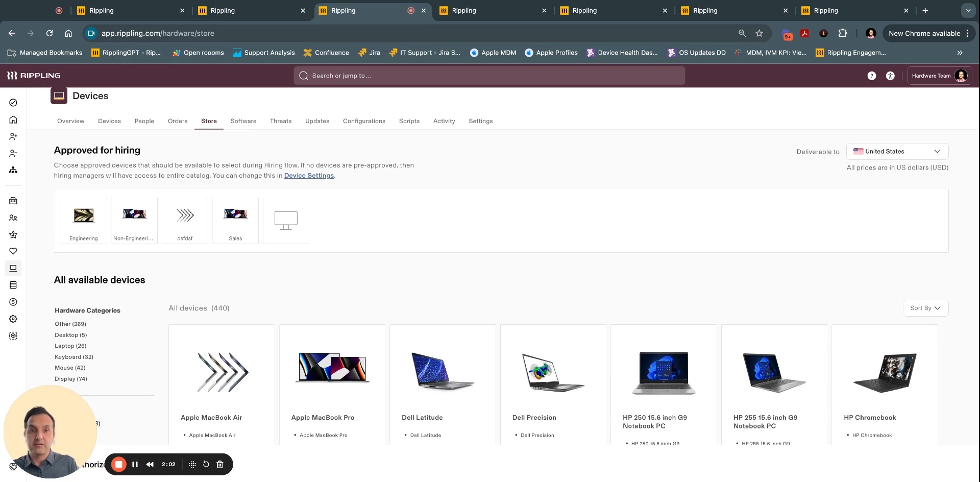Go to Home icon in sidebar
This screenshot has height=482, width=980.
coord(13,119)
